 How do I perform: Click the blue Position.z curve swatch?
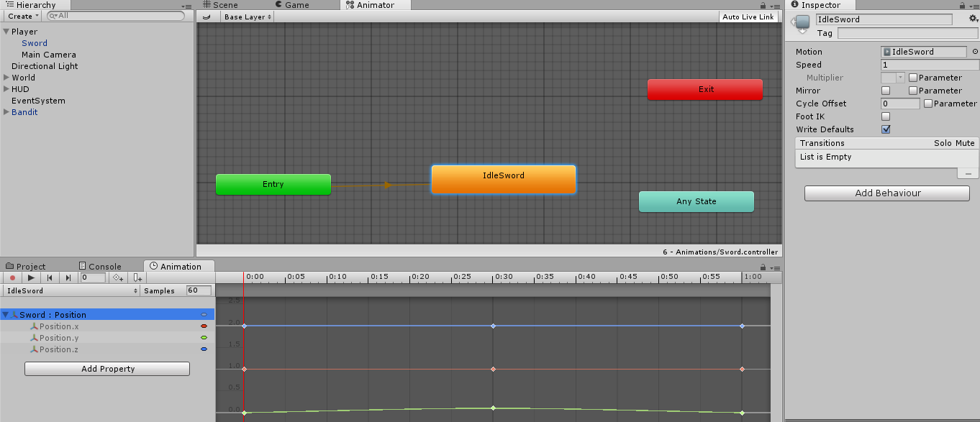(204, 349)
